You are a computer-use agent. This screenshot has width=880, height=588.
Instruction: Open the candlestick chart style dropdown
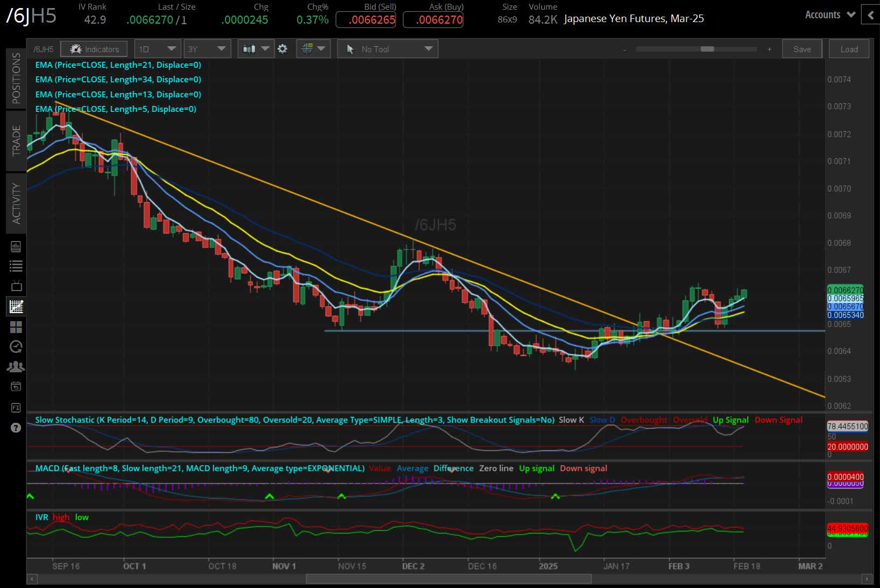[x=256, y=49]
